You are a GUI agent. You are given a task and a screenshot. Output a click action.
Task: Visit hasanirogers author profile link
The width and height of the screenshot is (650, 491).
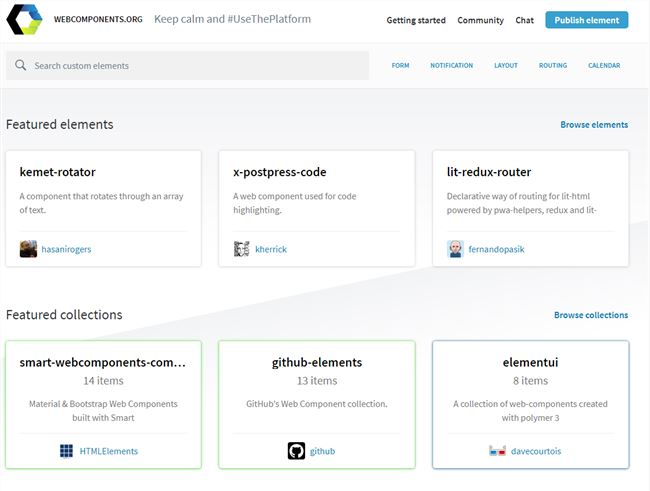(66, 249)
